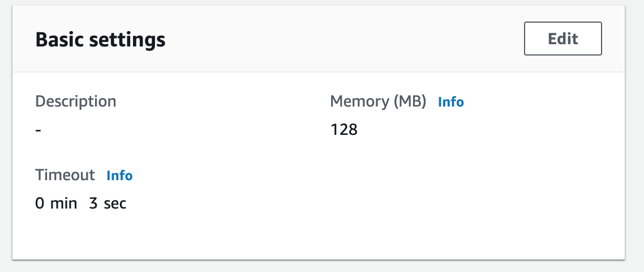The width and height of the screenshot is (644, 272).
Task: Click the Timeout label text
Action: tap(65, 175)
